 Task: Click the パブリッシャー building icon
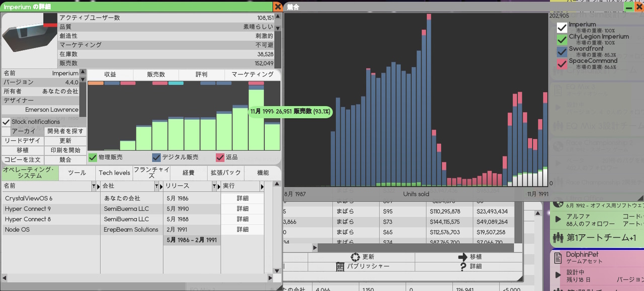click(340, 266)
